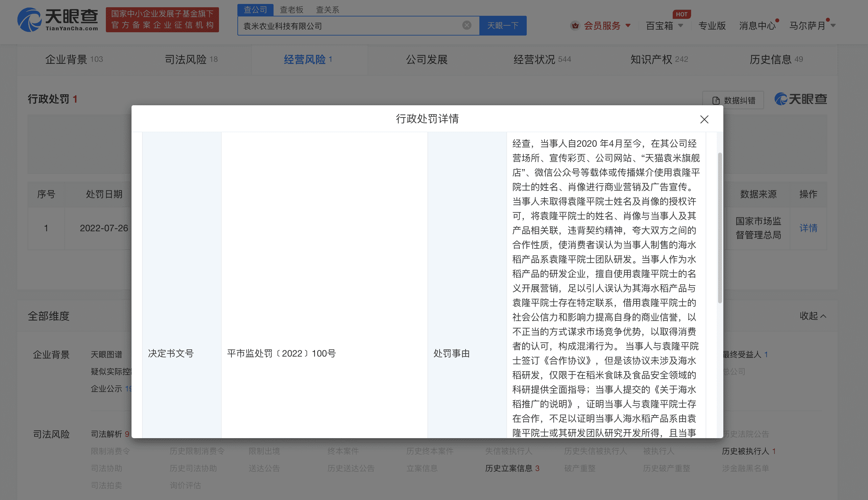This screenshot has height=500, width=868.
Task: Click the 国家中小企业发展子基金 red banner
Action: pos(162,20)
